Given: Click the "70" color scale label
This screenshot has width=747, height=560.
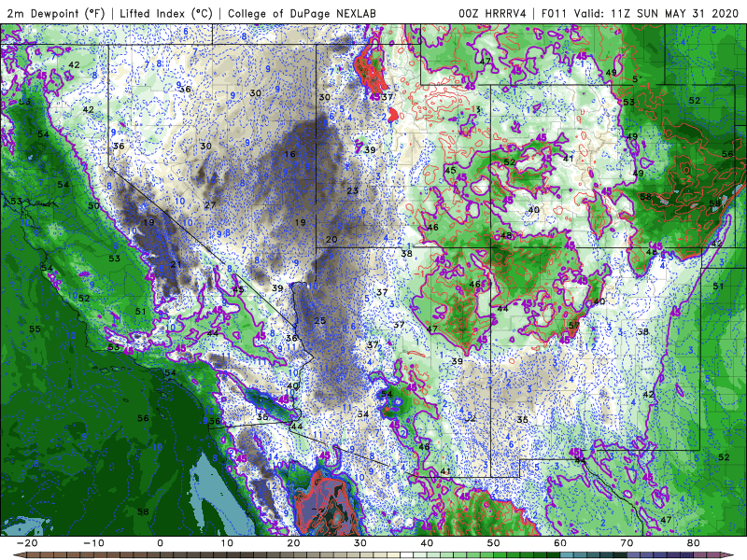Looking at the screenshot, I should 627,543.
